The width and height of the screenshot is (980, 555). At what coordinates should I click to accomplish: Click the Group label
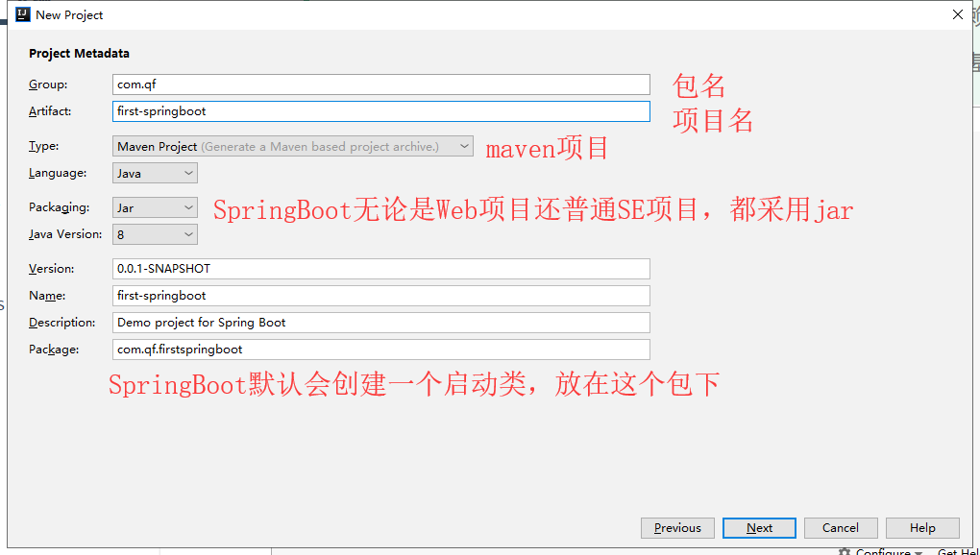pyautogui.click(x=48, y=84)
